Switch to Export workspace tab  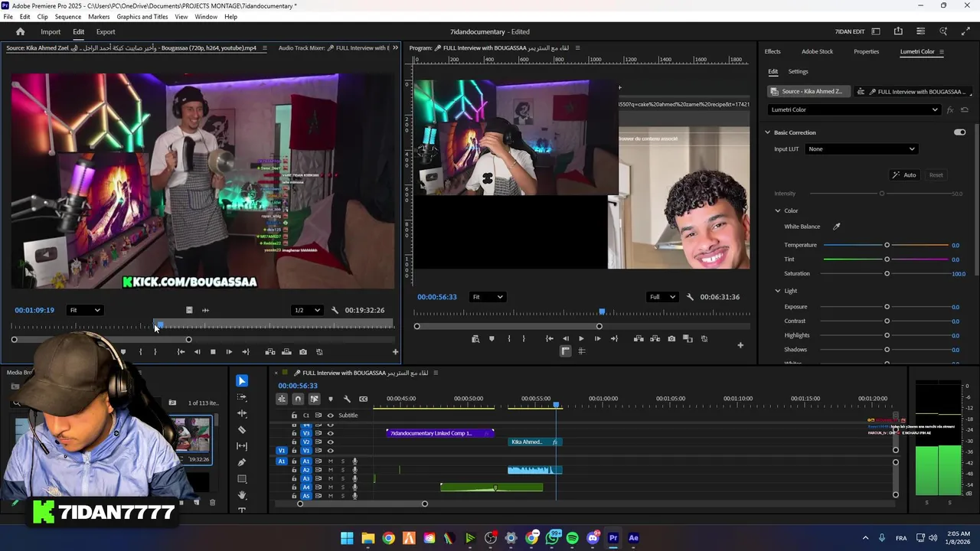point(106,32)
